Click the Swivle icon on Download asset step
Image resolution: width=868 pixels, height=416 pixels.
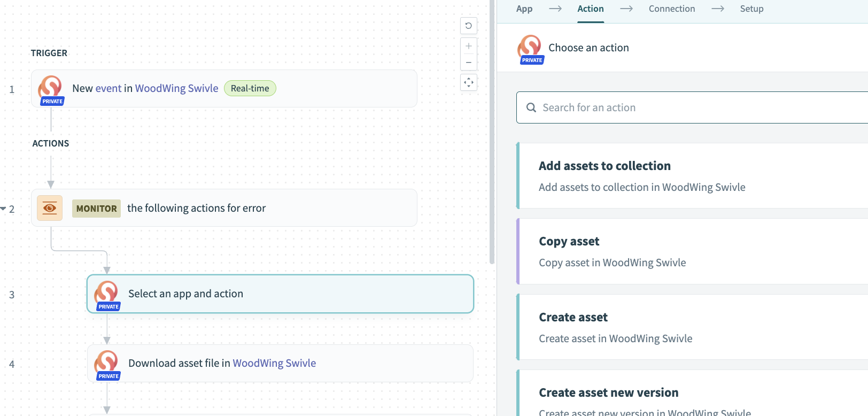point(107,364)
